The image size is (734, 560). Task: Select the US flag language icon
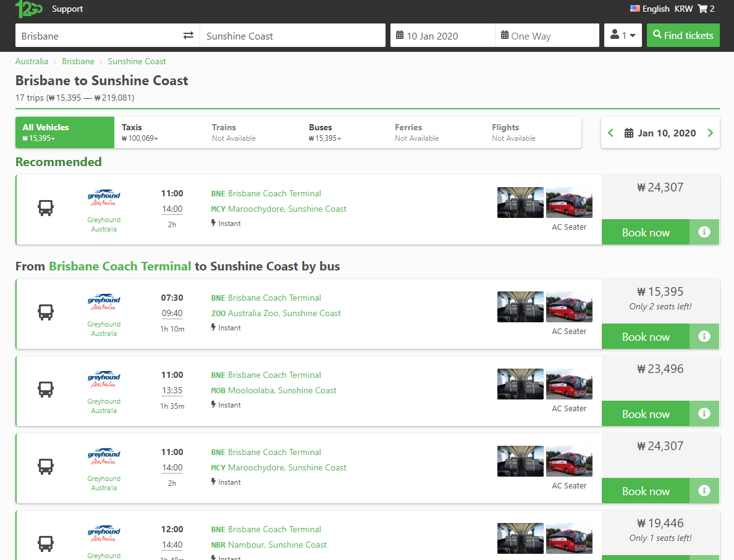coord(635,9)
